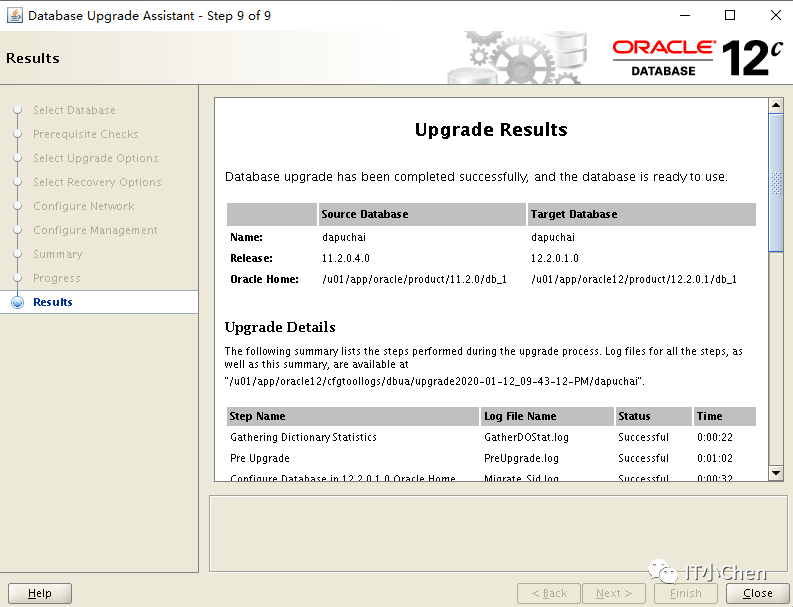The image size is (793, 607).
Task: Click GatherDOStat.log file name
Action: [526, 437]
